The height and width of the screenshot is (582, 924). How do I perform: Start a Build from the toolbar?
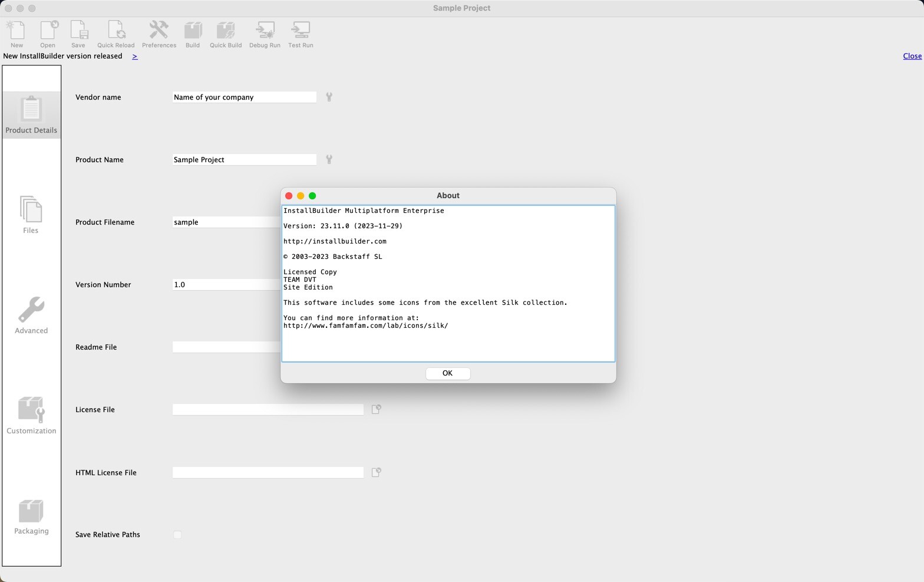[x=193, y=34]
